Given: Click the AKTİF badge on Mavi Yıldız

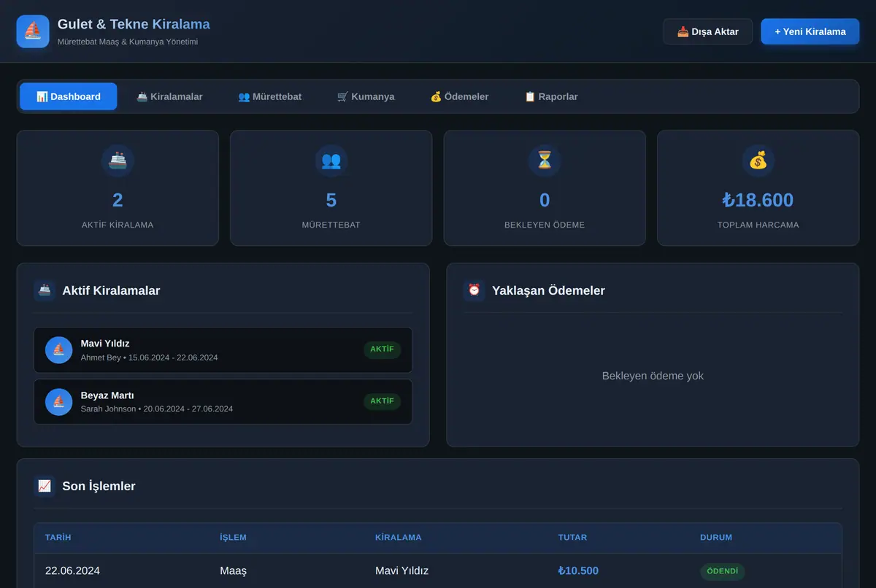Looking at the screenshot, I should coord(382,349).
